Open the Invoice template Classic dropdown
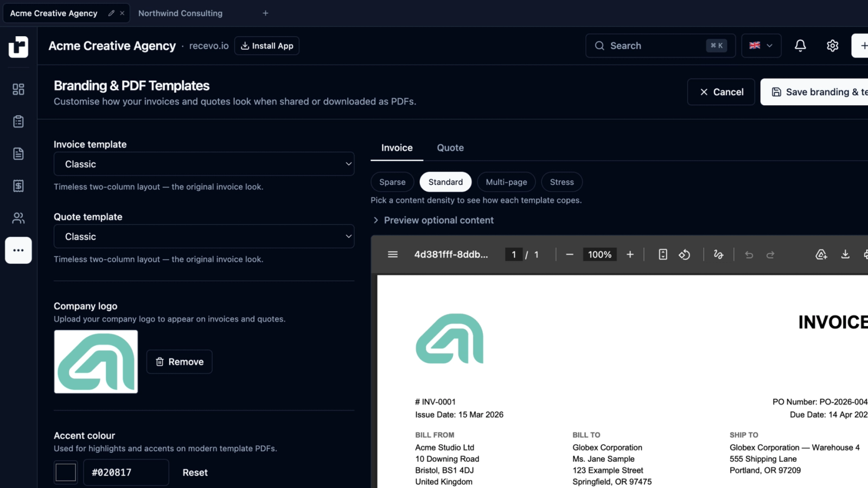The image size is (868, 488). click(204, 164)
